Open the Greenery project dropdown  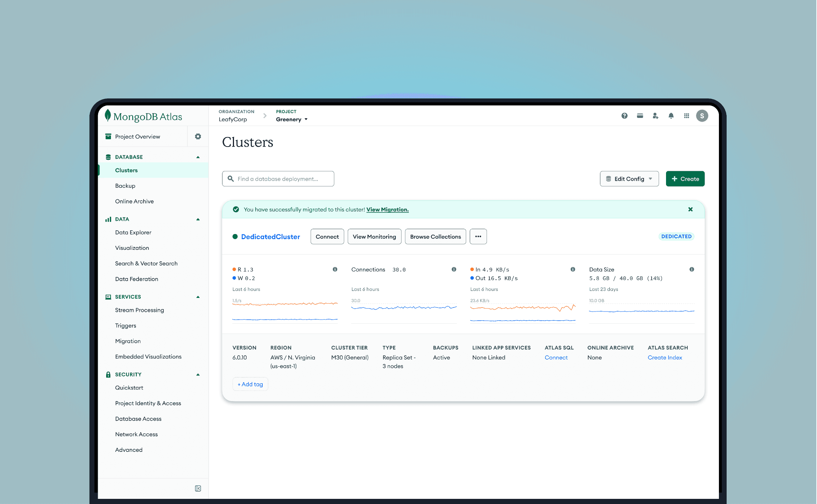pyautogui.click(x=292, y=119)
